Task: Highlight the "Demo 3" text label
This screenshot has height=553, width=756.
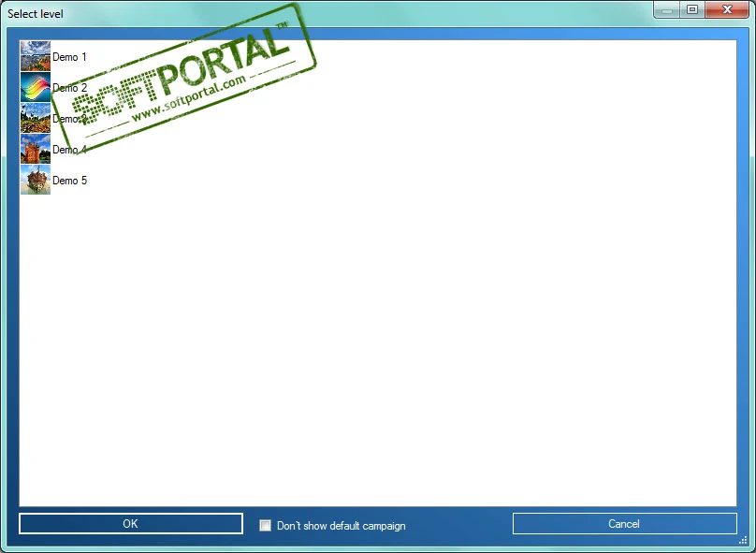Action: coord(69,119)
